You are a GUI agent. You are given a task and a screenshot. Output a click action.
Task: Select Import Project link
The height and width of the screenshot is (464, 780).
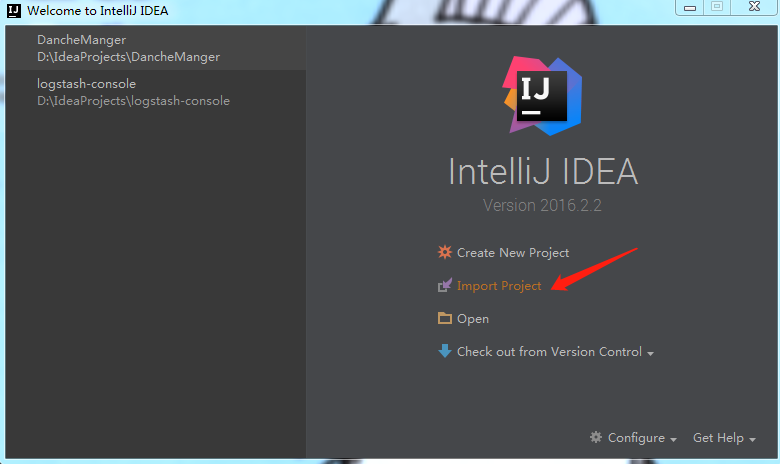[499, 286]
